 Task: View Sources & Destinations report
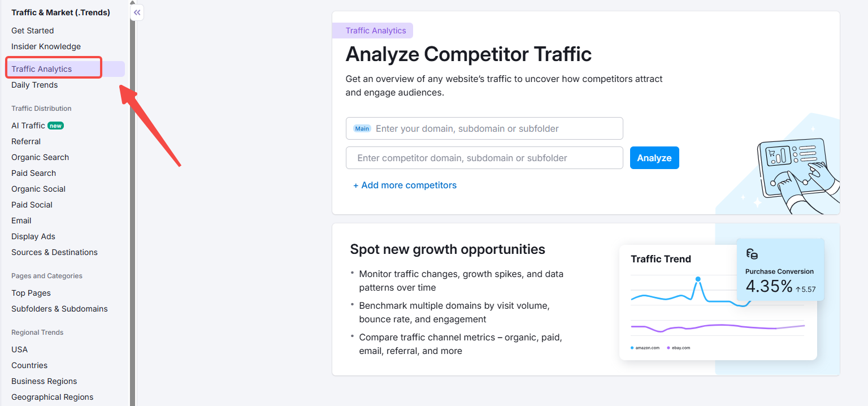tap(54, 252)
